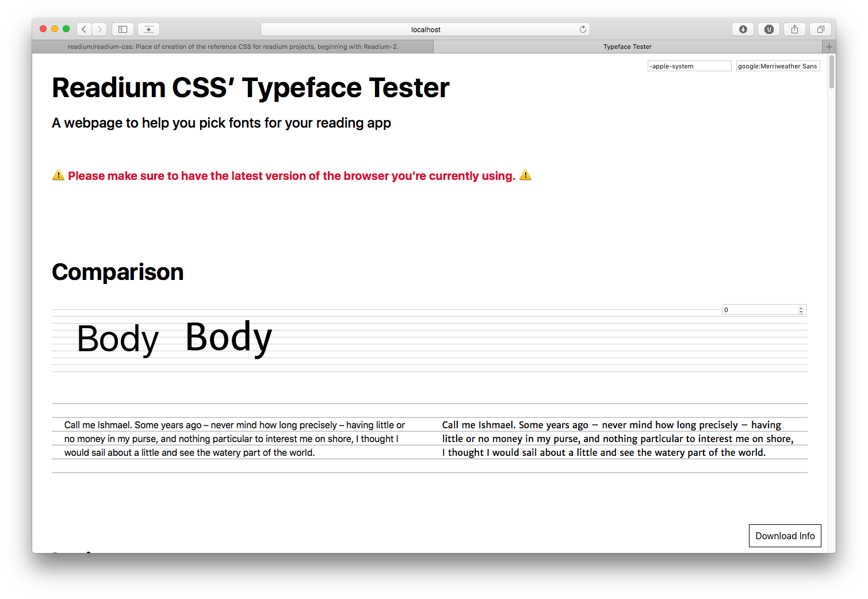This screenshot has width=868, height=599.
Task: Toggle the Safari sidebar
Action: pos(123,29)
